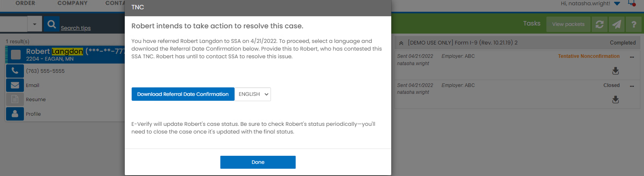
Task: Click the paper plane send icon
Action: [616, 24]
